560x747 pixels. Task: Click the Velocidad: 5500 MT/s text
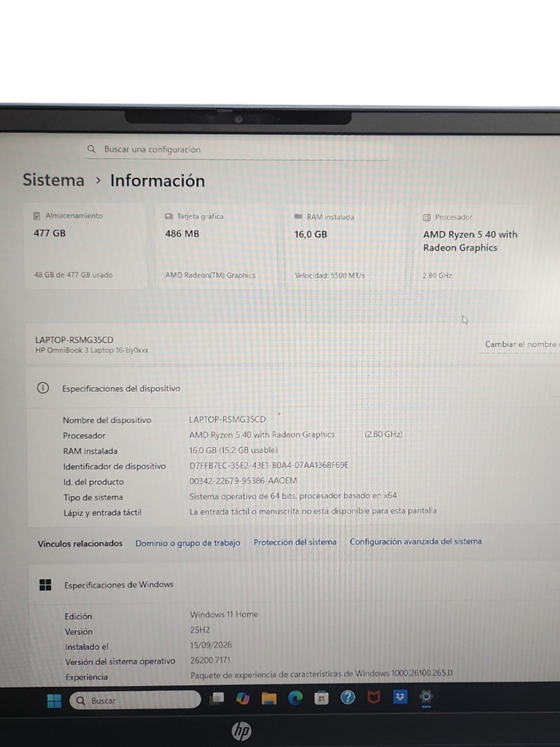coord(330,275)
